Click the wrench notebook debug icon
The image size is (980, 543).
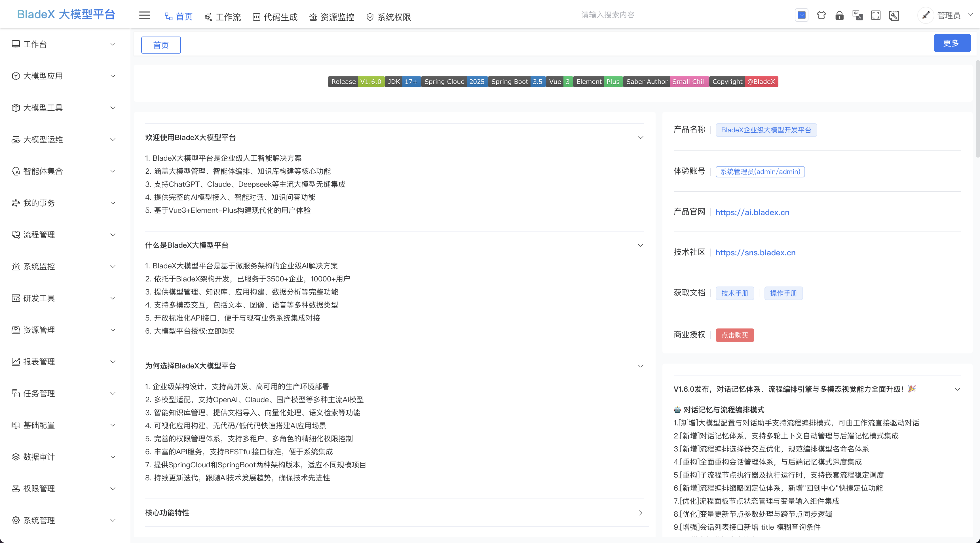[894, 15]
